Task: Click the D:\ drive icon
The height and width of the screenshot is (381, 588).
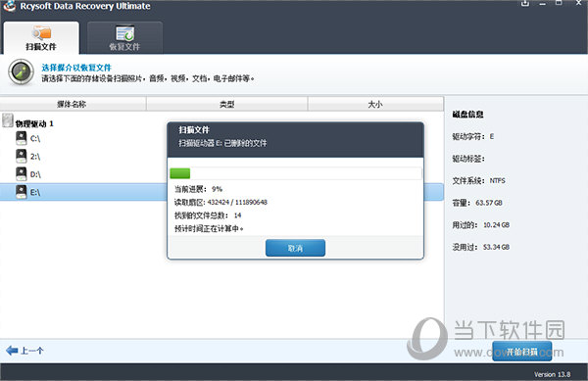Action: pos(22,174)
